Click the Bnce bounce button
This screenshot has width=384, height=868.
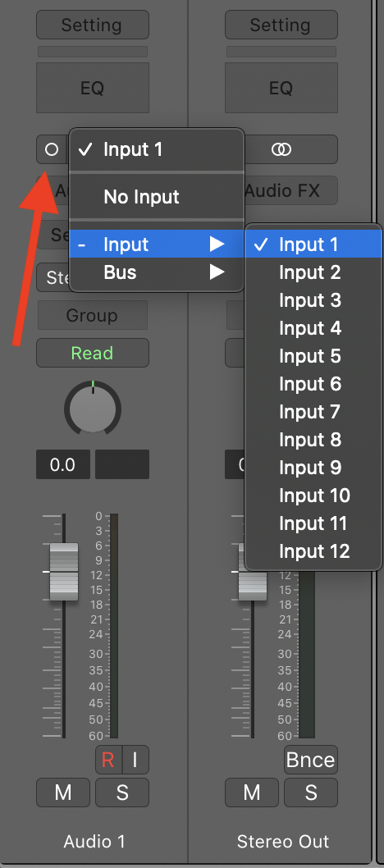tap(311, 760)
